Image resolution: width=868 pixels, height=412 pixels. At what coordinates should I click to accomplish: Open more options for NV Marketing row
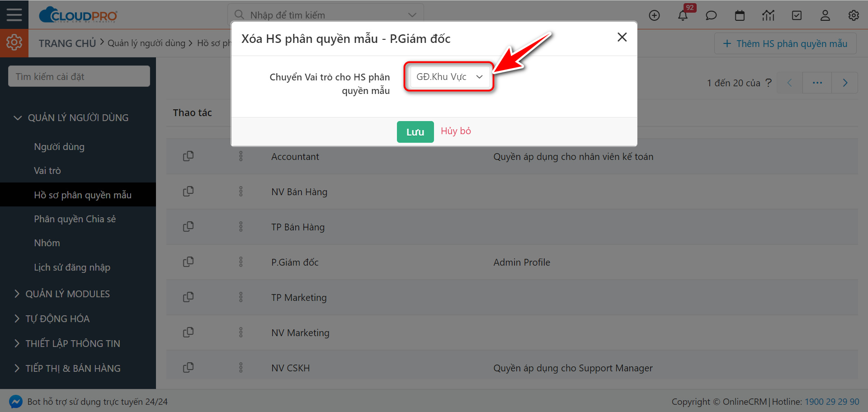point(241,332)
